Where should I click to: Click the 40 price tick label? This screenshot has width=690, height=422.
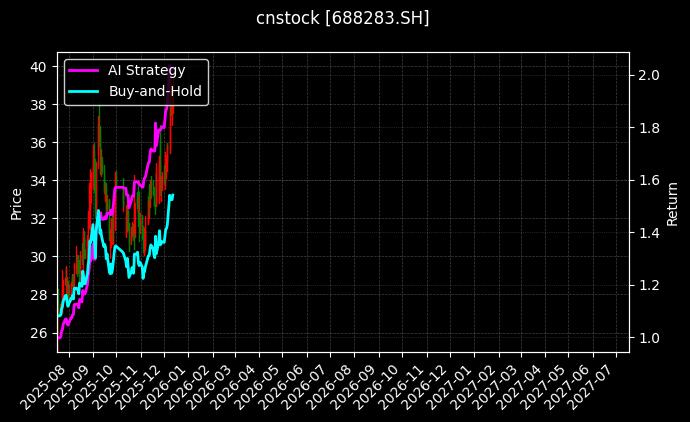click(x=38, y=67)
